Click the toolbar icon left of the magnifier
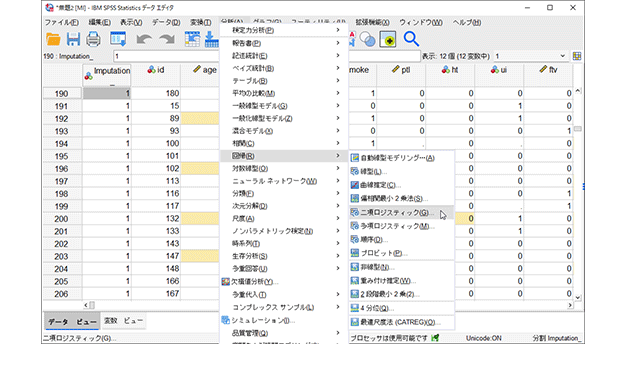Screen dimensions: 630x380 [x=388, y=39]
